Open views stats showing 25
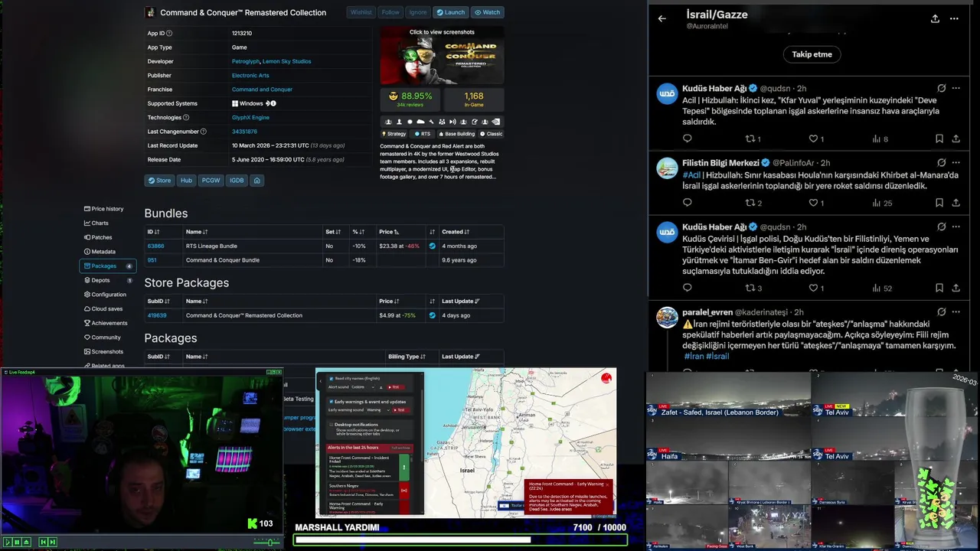The width and height of the screenshot is (980, 551). coord(882,203)
